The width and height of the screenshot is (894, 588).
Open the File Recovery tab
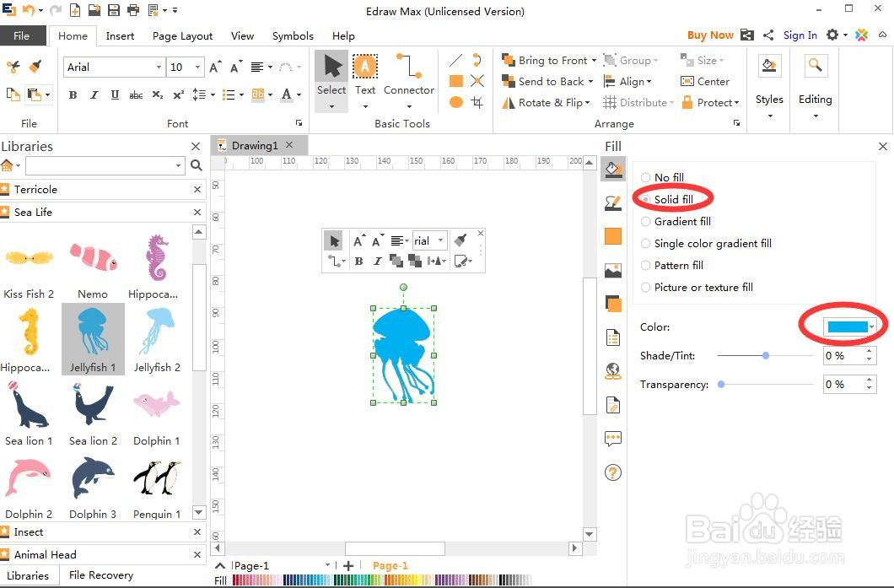coord(101,575)
